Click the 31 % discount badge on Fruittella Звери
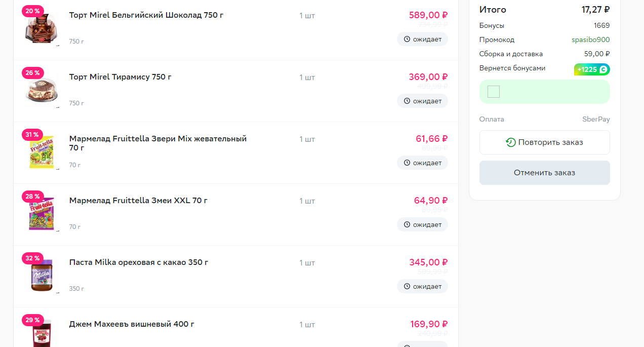The width and height of the screenshot is (644, 347). click(33, 134)
